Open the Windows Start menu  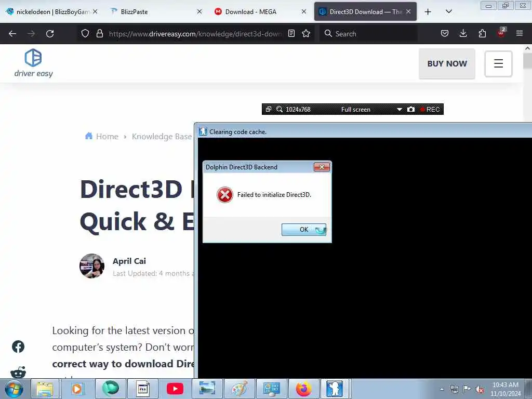pyautogui.click(x=14, y=389)
